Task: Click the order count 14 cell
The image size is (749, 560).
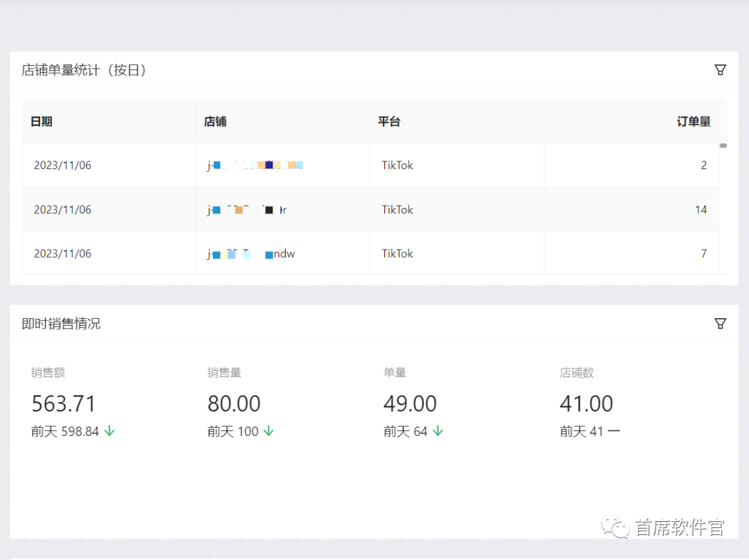Action: coord(700,209)
